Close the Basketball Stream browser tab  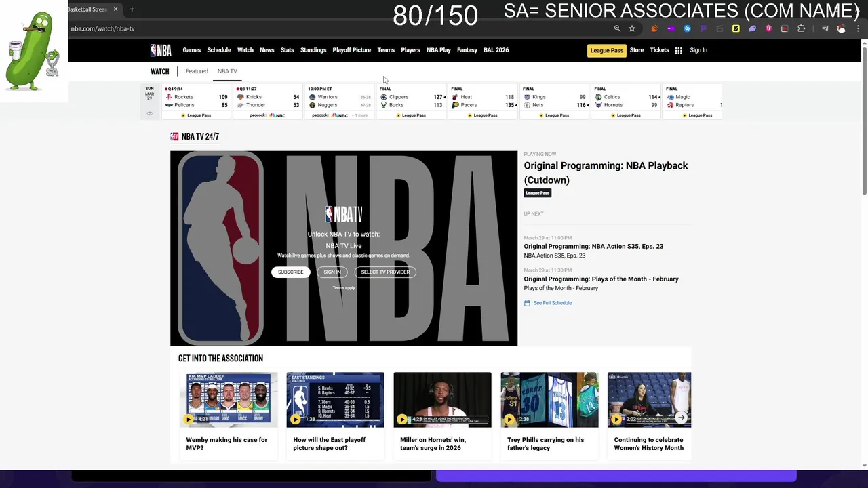coord(115,9)
